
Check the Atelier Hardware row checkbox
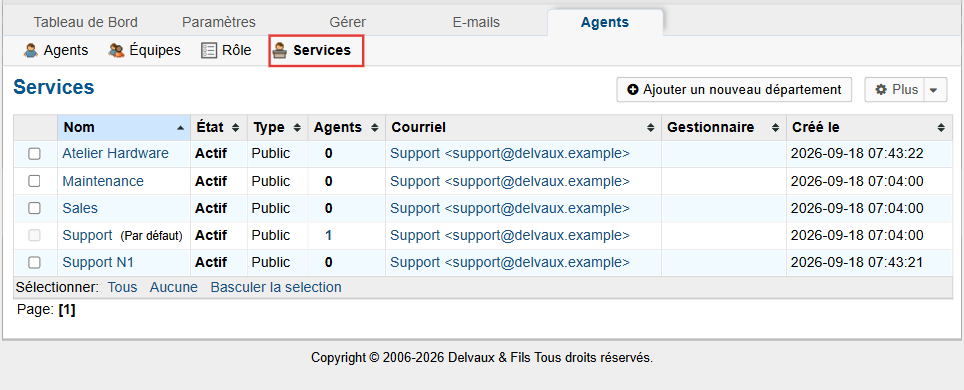coord(34,154)
